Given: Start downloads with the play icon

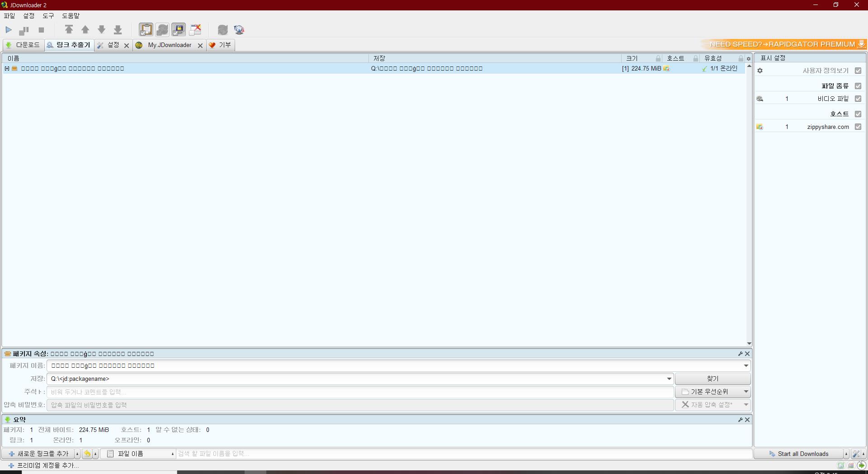Looking at the screenshot, I should coord(9,30).
